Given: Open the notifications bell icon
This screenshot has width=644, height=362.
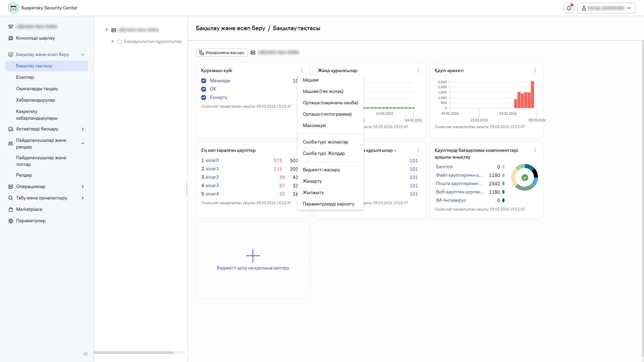Looking at the screenshot, I should [x=569, y=8].
